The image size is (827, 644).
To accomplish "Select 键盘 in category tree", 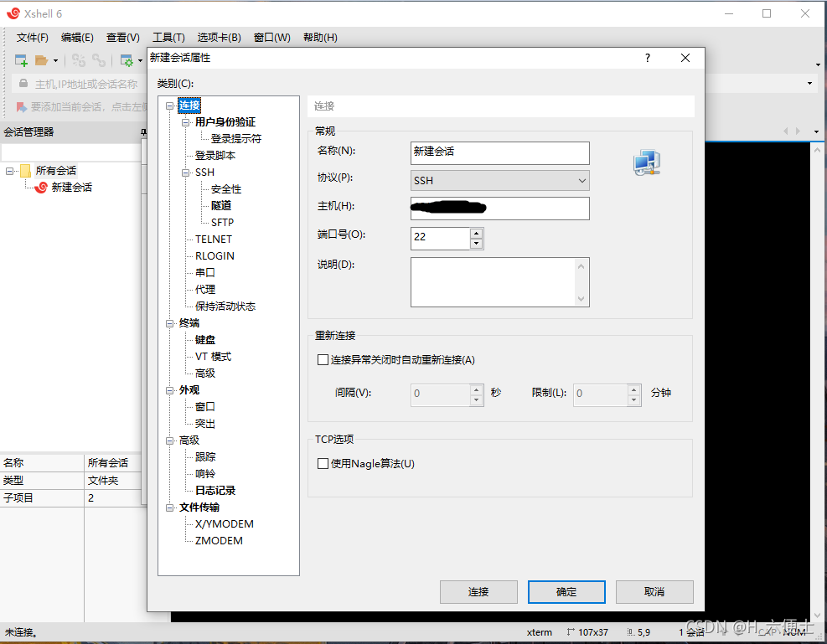I will pyautogui.click(x=205, y=340).
